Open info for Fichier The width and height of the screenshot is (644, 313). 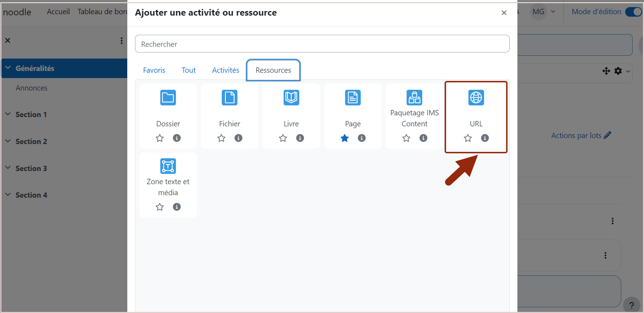pyautogui.click(x=238, y=138)
